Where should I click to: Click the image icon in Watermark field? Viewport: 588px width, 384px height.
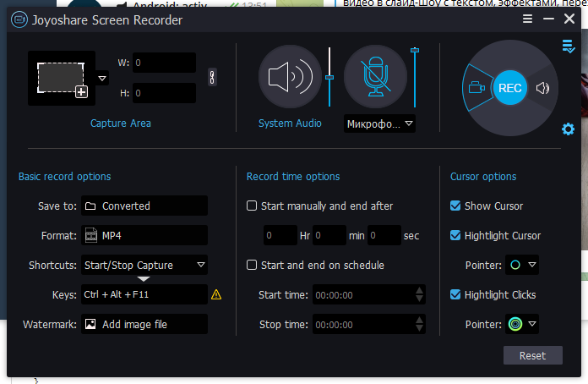pyautogui.click(x=90, y=324)
